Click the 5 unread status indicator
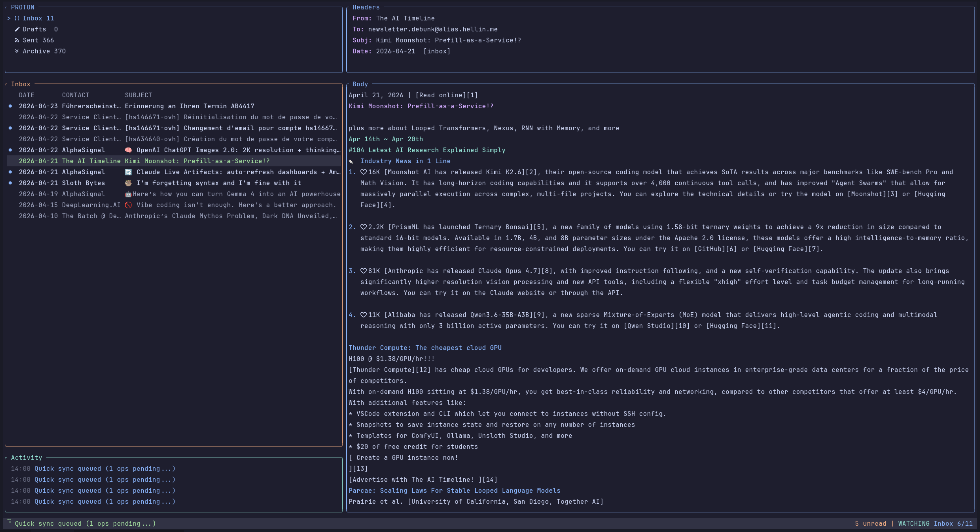The height and width of the screenshot is (532, 980). 870,524
